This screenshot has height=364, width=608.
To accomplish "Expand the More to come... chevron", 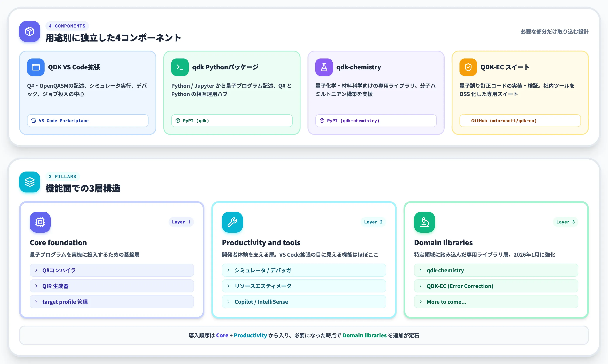I will pos(421,302).
